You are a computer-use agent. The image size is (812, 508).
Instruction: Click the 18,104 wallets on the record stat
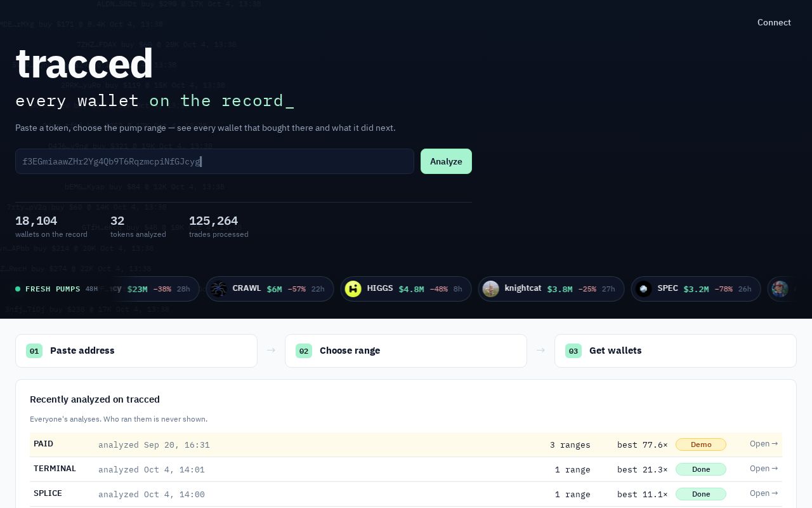pyautogui.click(x=51, y=226)
